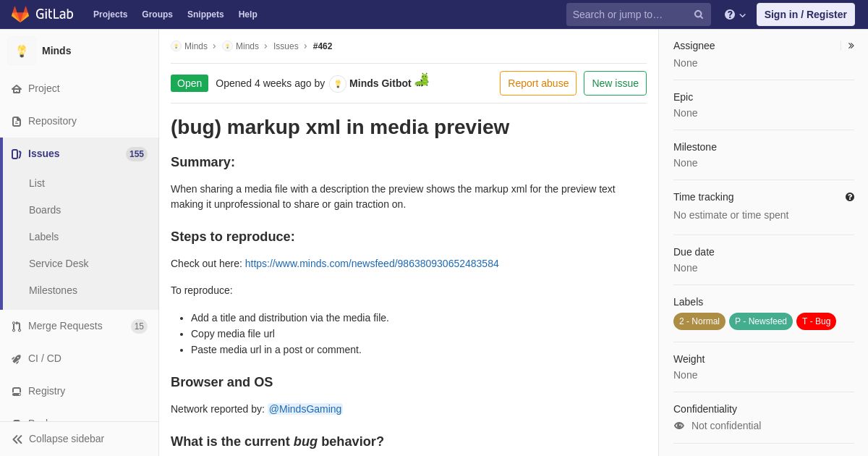Click the Issues breadcrumb link
Viewport: 868px width, 456px height.
tap(286, 46)
